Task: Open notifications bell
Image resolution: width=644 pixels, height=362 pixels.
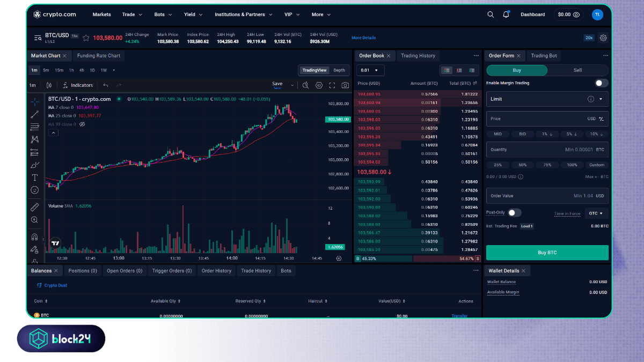Action: [506, 14]
